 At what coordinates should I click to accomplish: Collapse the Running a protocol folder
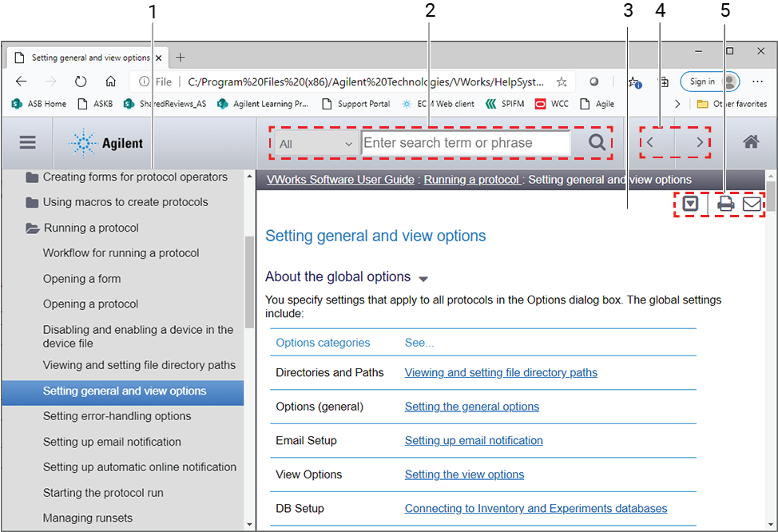tap(32, 228)
